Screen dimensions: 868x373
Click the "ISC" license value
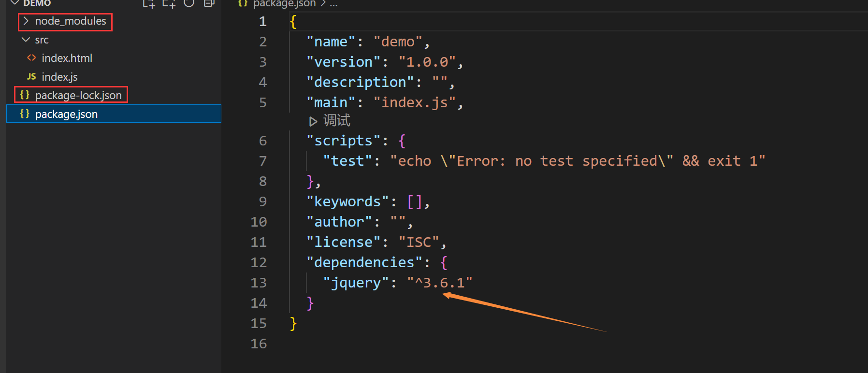419,242
